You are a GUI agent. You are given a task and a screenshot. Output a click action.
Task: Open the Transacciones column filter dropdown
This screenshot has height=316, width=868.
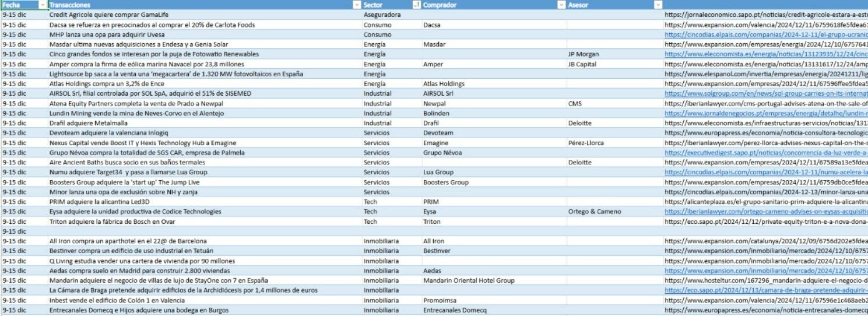click(x=357, y=5)
